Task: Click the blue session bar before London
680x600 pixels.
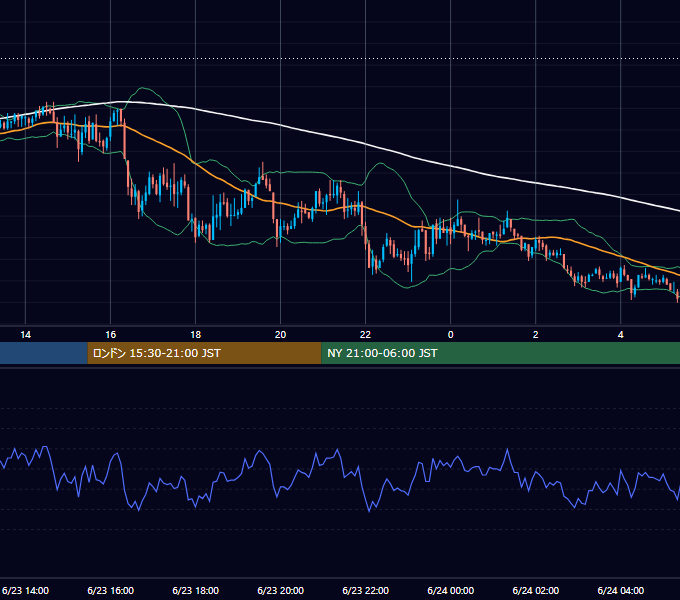Action: click(43, 353)
